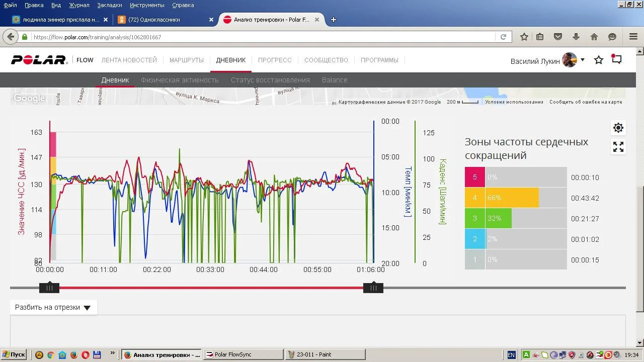Open the Firefox downloads arrow
The height and width of the screenshot is (362, 644).
pos(576,37)
